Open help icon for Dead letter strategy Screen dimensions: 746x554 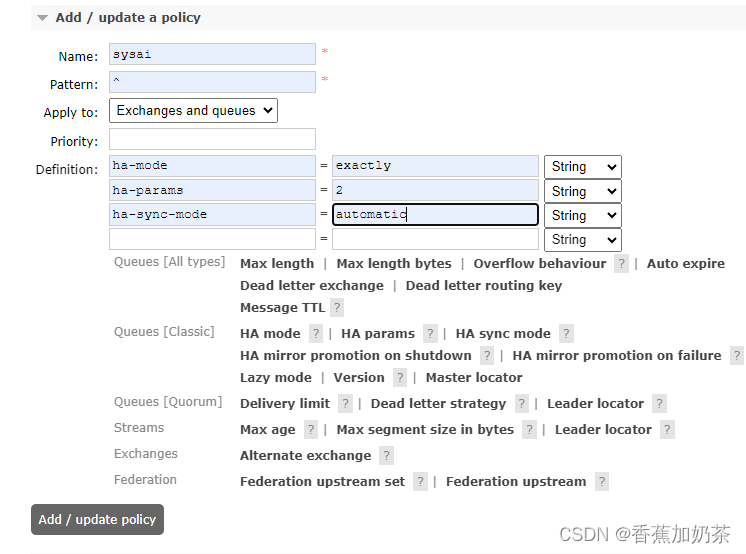pyautogui.click(x=521, y=404)
